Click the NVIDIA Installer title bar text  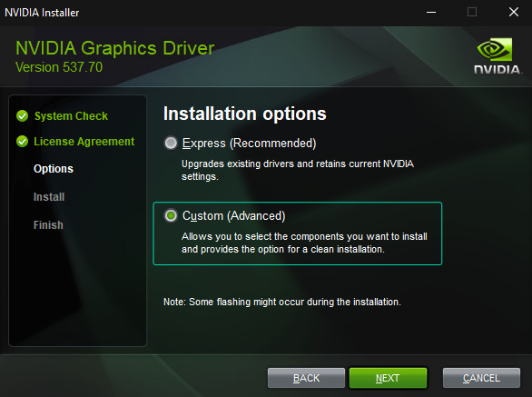click(x=42, y=13)
